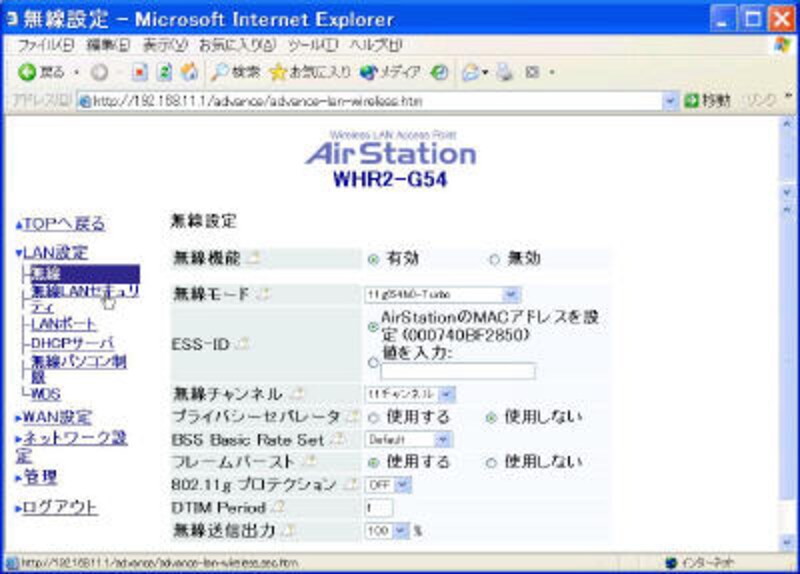Viewport: 800px width, 574px height.
Task: Click help icon next to 無線チャンネル
Action: click(297, 393)
